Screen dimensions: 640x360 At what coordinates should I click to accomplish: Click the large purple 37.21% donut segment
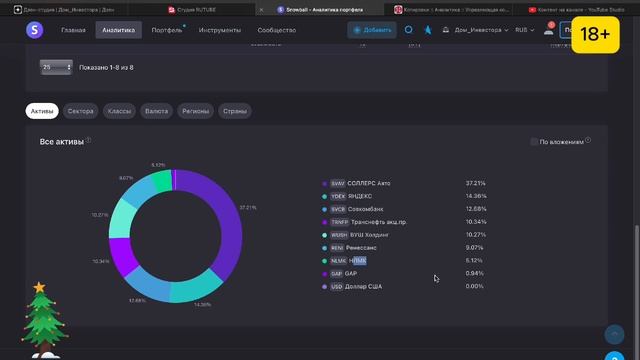(x=229, y=222)
